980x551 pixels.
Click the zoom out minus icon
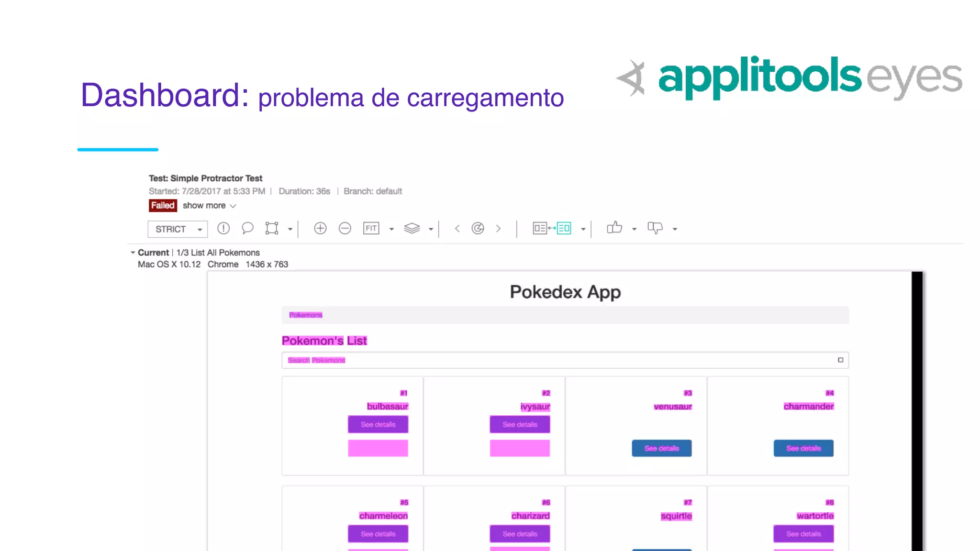[345, 228]
